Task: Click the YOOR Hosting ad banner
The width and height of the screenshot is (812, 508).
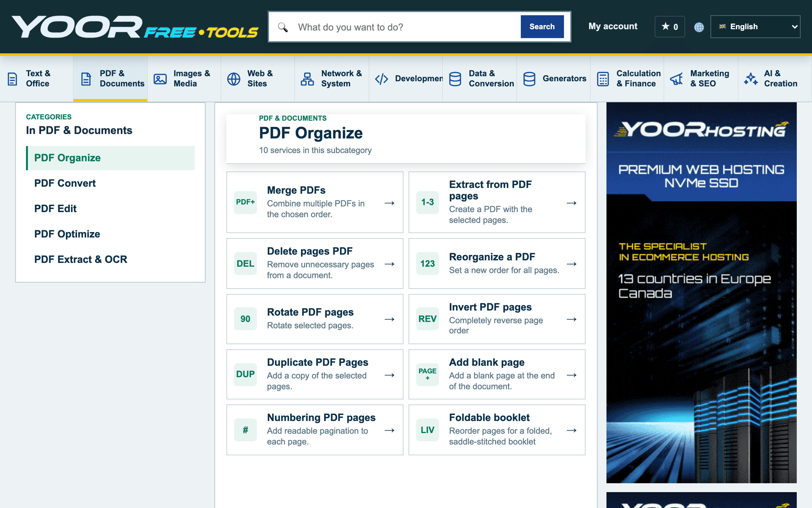Action: pos(701,293)
